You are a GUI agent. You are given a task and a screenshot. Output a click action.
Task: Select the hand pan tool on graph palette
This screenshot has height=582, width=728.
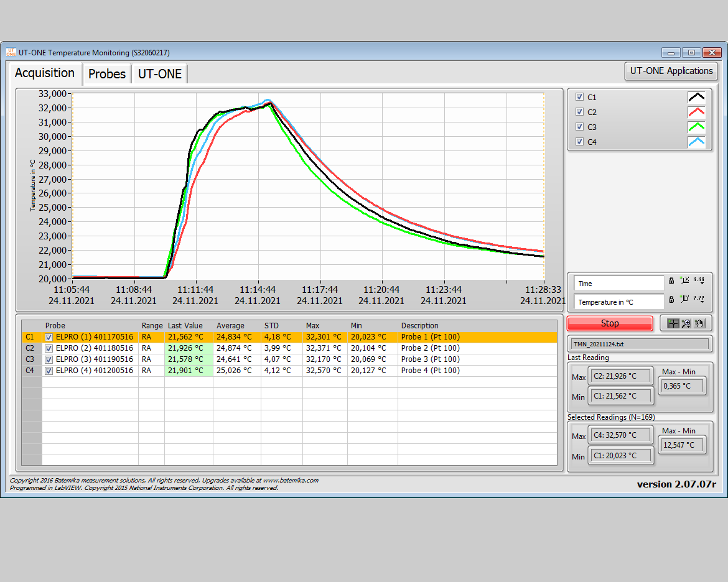coord(699,323)
